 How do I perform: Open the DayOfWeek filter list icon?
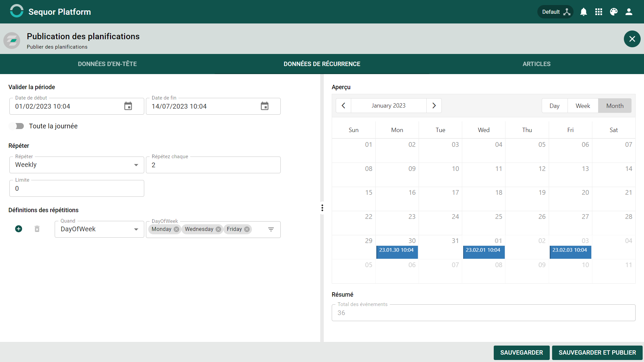pyautogui.click(x=271, y=229)
